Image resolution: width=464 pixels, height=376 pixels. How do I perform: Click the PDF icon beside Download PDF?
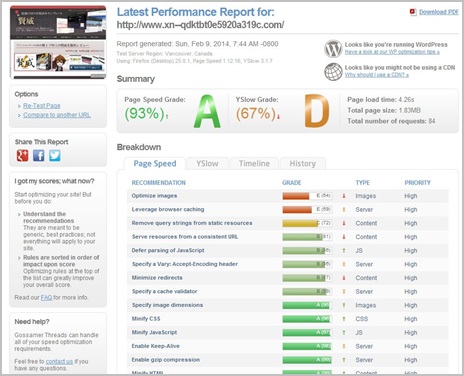pyautogui.click(x=413, y=12)
